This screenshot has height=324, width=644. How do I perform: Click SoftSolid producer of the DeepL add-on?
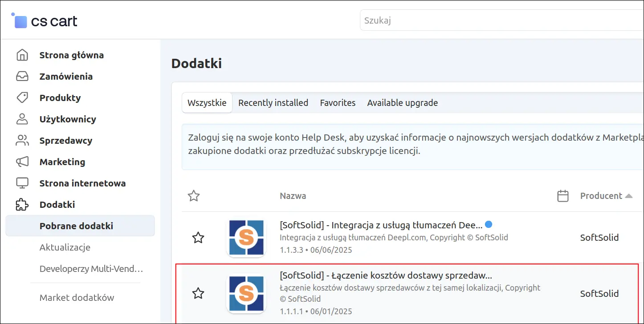[599, 238]
